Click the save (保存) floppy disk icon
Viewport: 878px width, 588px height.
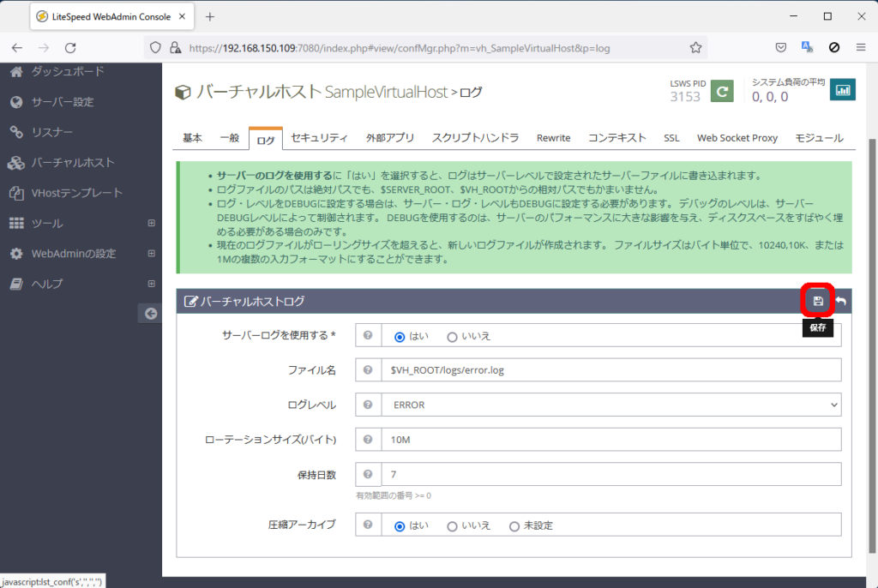[x=818, y=301]
